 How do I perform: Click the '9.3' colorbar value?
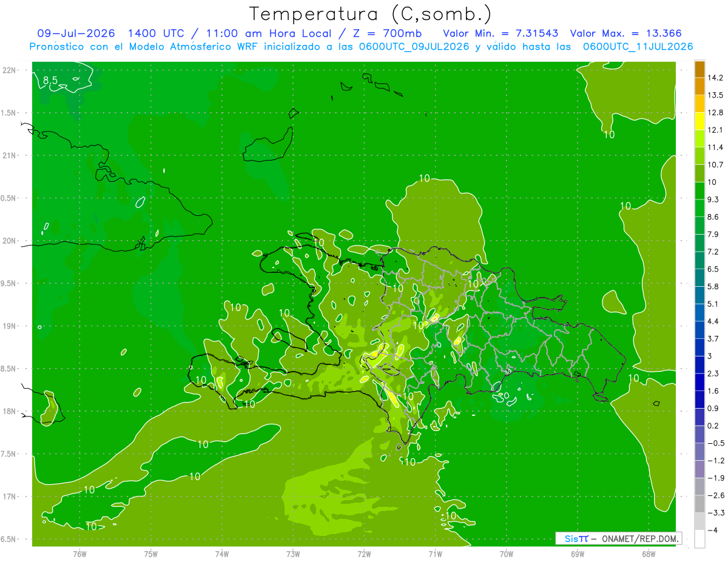713,199
